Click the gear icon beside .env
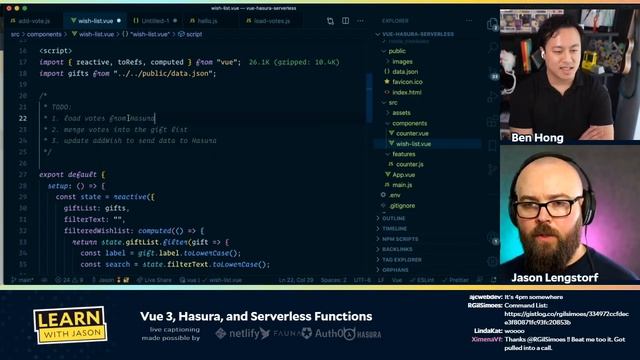The image size is (640, 360). [x=383, y=195]
